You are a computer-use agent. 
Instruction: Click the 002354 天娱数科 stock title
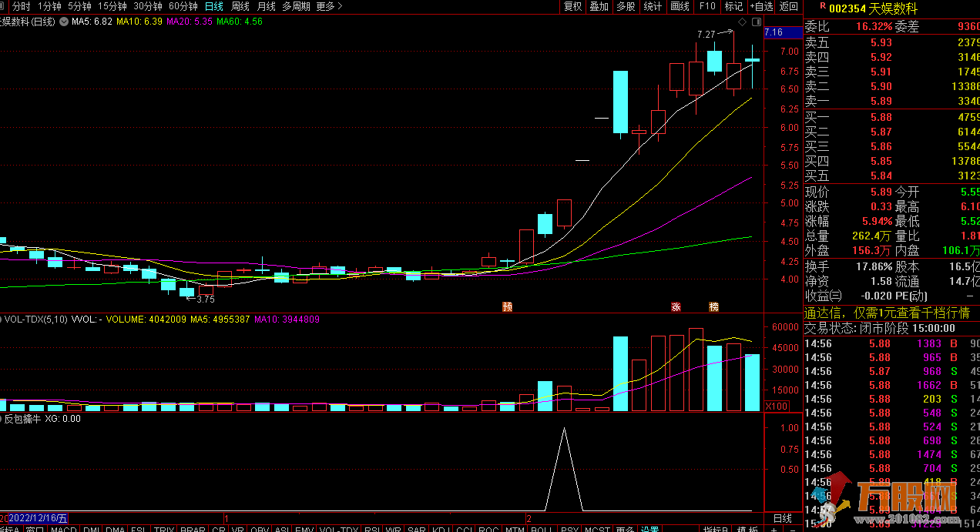[873, 8]
